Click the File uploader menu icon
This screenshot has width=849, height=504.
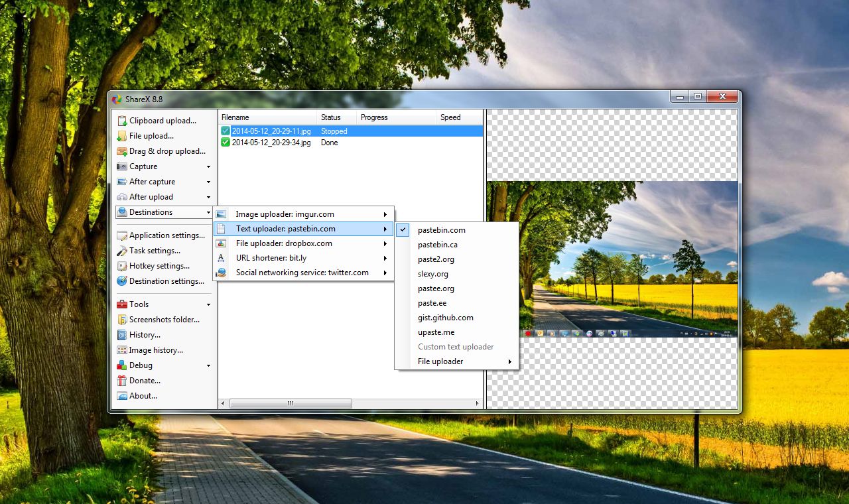[222, 243]
